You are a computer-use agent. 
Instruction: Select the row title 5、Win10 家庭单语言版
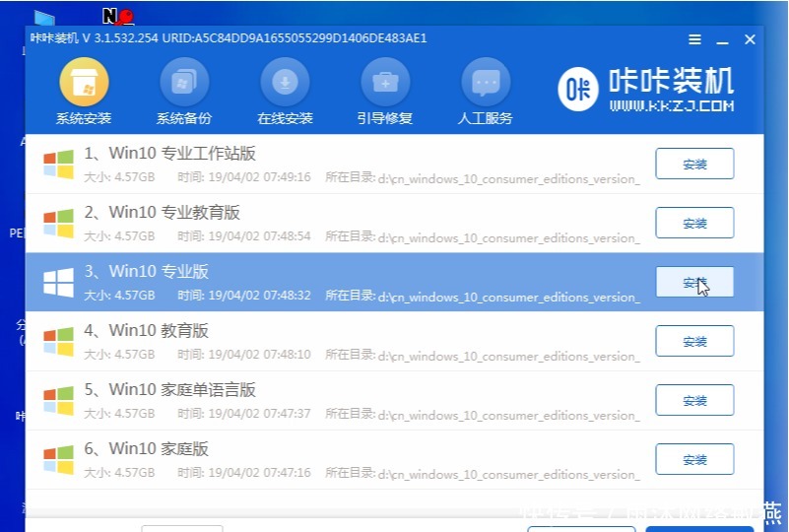[170, 389]
